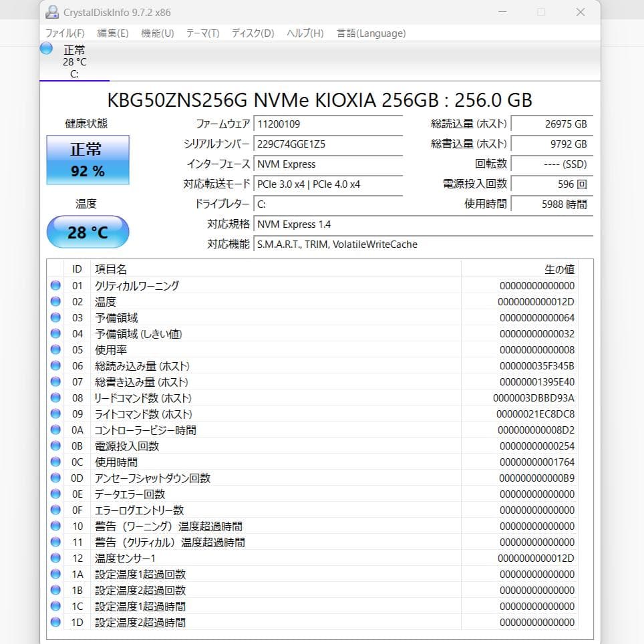Click rotation rate value ---- (SSD)
644x644 pixels.
(x=552, y=164)
